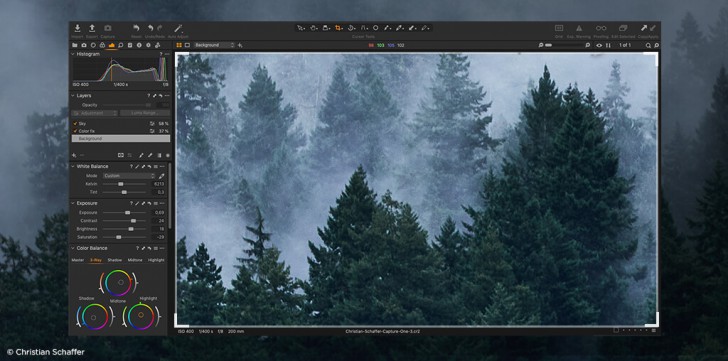
Task: Click the Import icon in the toolbar
Action: pyautogui.click(x=77, y=28)
